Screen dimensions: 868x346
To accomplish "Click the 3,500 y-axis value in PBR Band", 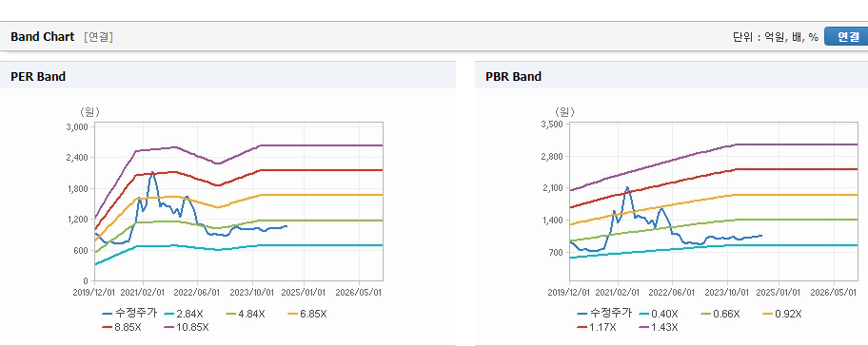I will [552, 125].
